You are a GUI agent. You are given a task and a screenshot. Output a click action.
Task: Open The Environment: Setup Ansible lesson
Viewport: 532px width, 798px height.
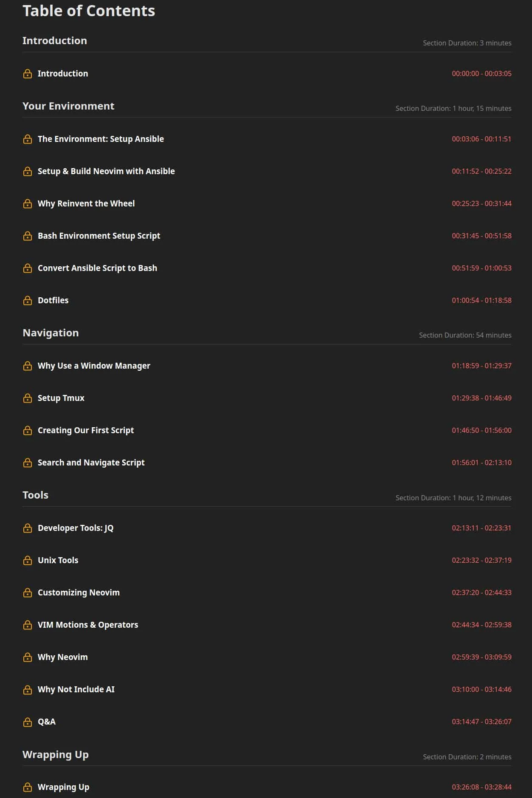pos(101,139)
